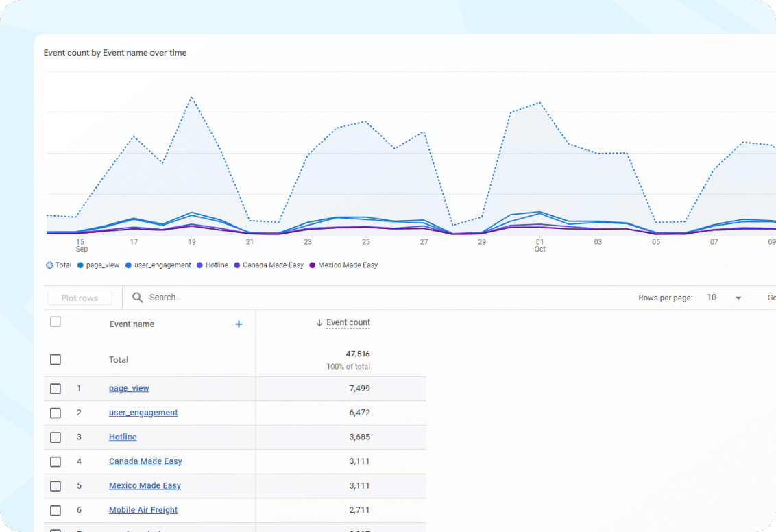Click the user_engagement legend dot

[x=129, y=265]
